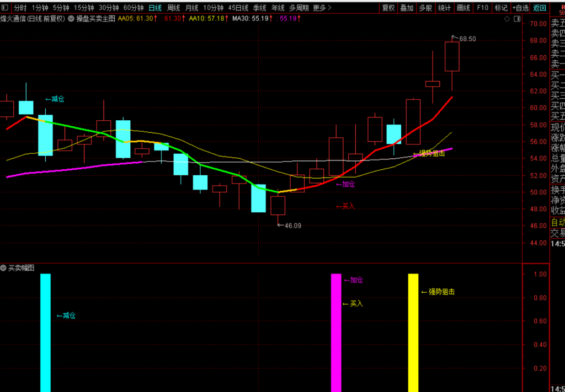Activate the 画线 drawing tool
This screenshot has height=392, width=565.
tap(463, 8)
